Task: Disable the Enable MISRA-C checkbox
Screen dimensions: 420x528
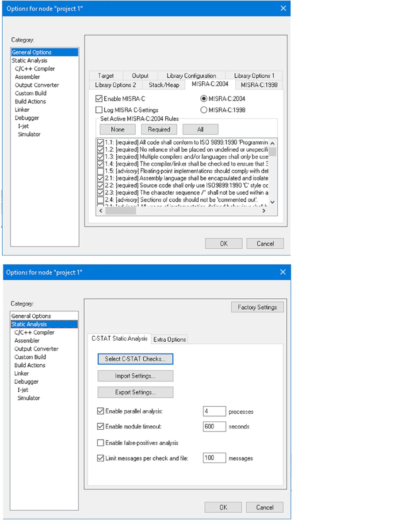Action: click(x=98, y=99)
